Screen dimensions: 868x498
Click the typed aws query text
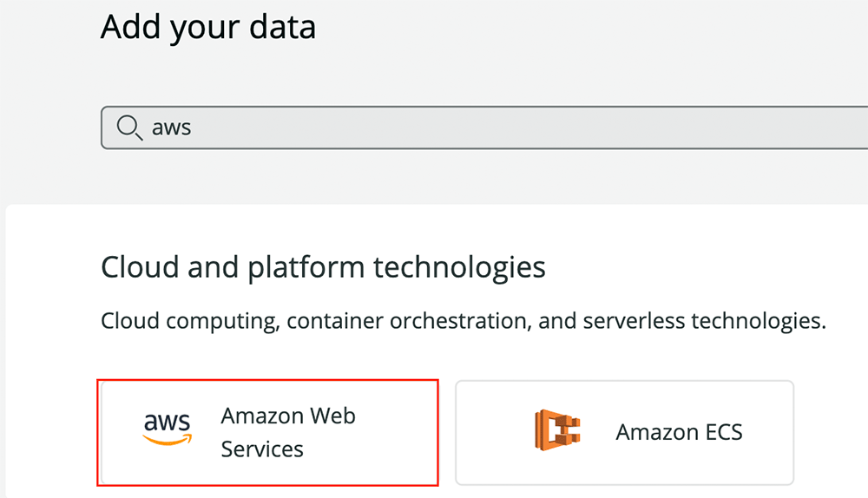pos(172,128)
